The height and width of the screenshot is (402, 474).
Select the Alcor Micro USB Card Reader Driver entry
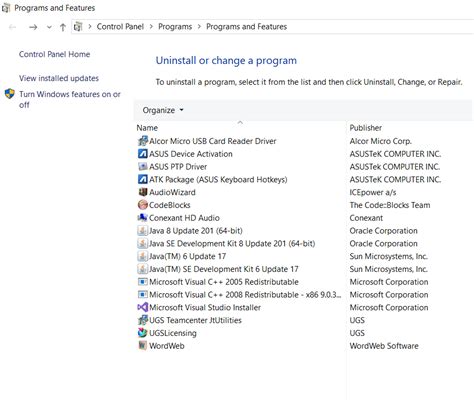213,141
